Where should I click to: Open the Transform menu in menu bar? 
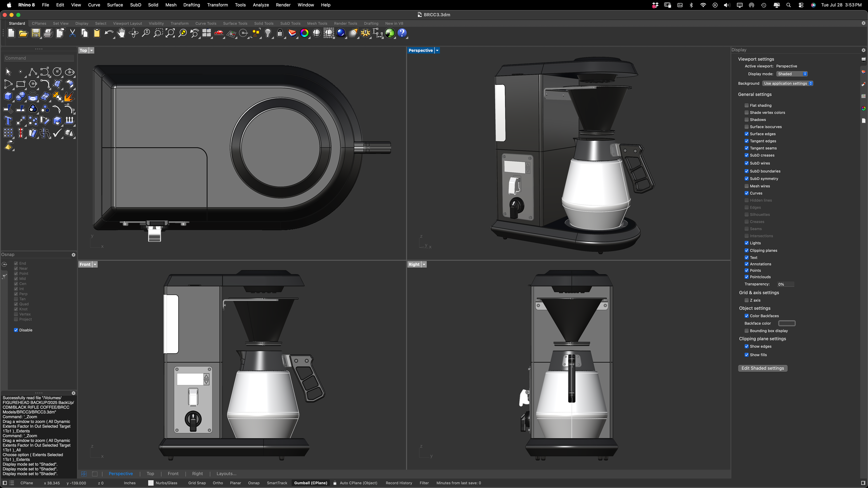(217, 5)
